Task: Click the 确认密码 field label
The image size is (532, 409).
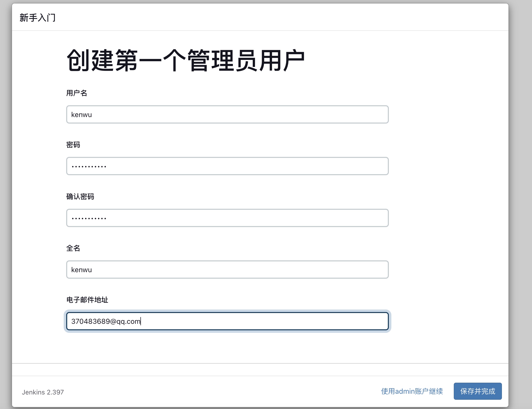Action: 80,196
